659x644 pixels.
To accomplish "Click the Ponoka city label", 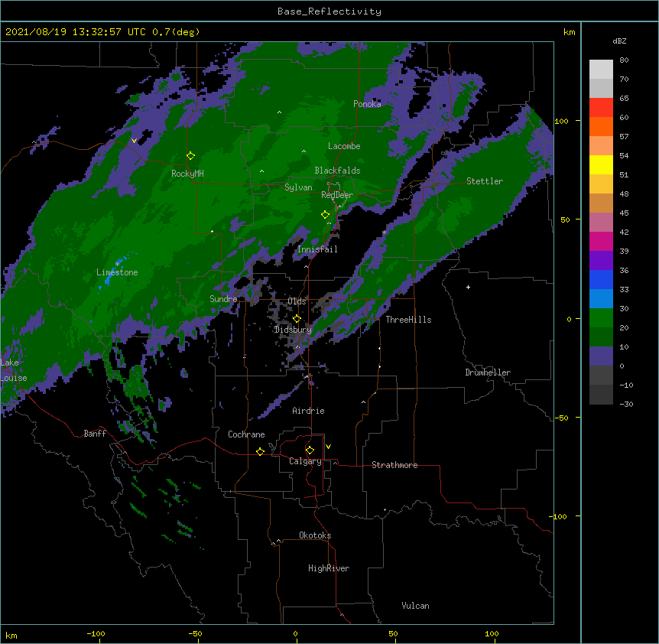I will (x=367, y=104).
